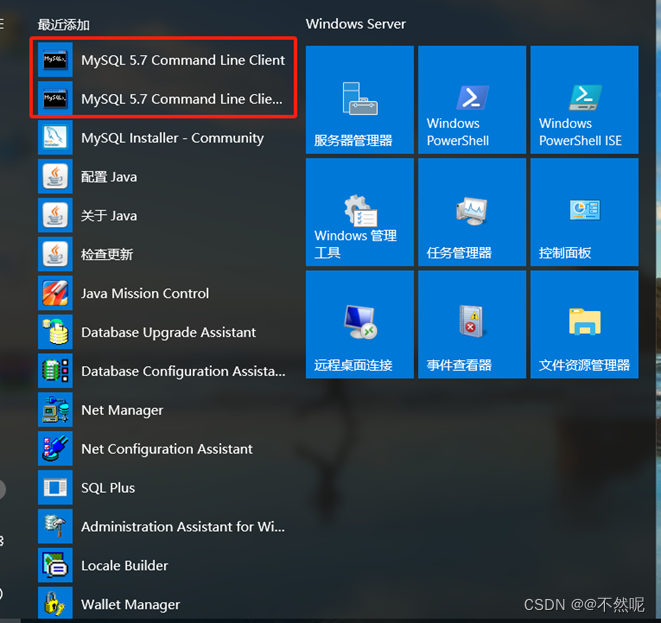The image size is (661, 623).
Task: Click the 'Administration Assistant for Wi...' label
Action: tap(183, 527)
